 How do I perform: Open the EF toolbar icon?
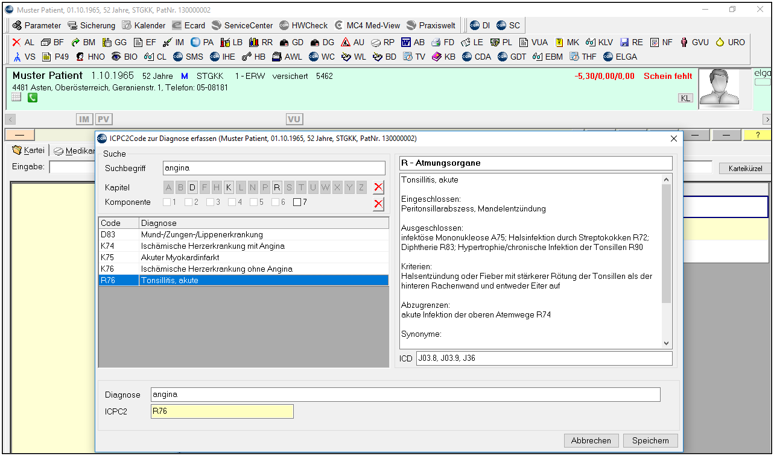[145, 42]
